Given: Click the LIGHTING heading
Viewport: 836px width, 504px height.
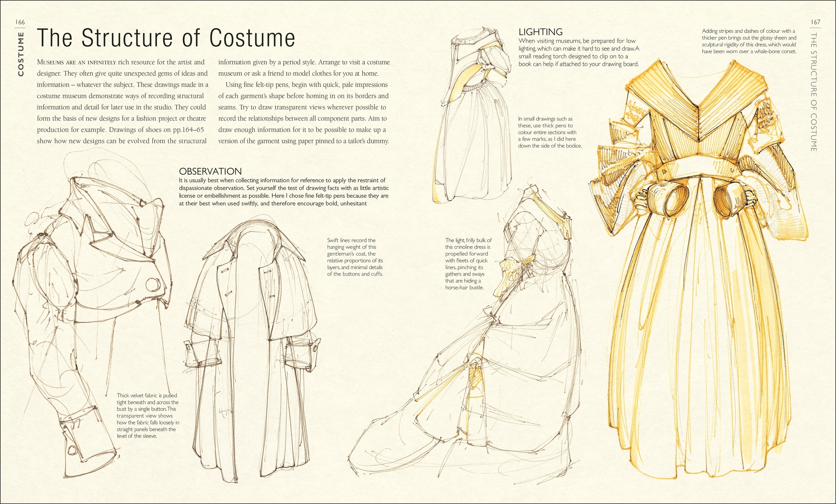Looking at the screenshot, I should [x=541, y=32].
